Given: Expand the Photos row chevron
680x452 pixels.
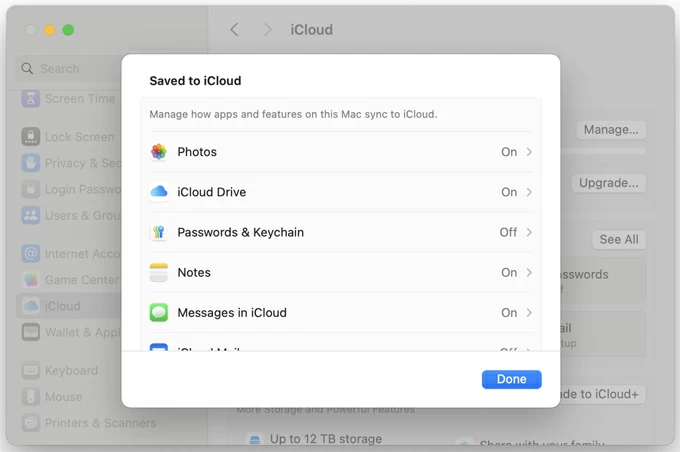Looking at the screenshot, I should click(529, 152).
